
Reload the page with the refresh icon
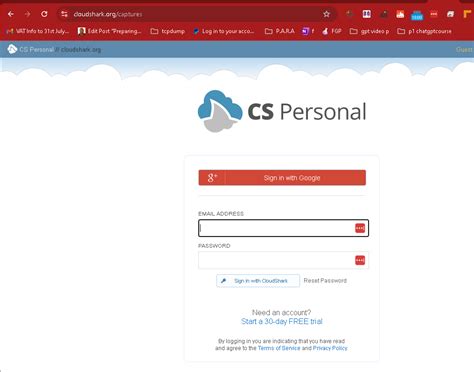click(44, 14)
